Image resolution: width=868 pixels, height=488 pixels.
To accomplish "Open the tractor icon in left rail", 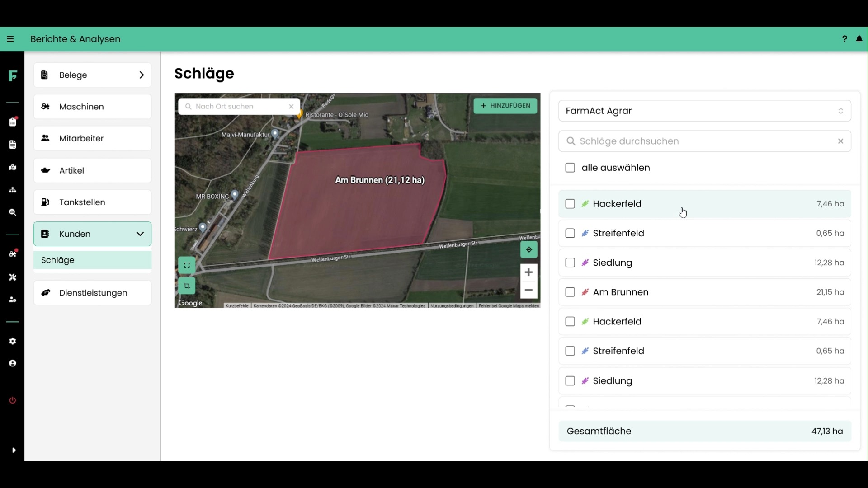I will point(13,253).
